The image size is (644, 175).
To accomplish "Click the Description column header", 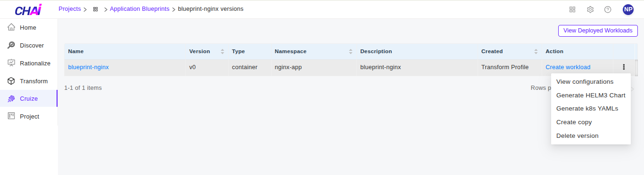I will pos(376,51).
